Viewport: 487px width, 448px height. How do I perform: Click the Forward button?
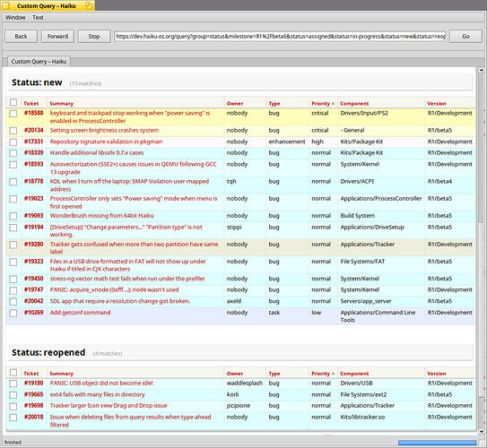point(57,37)
